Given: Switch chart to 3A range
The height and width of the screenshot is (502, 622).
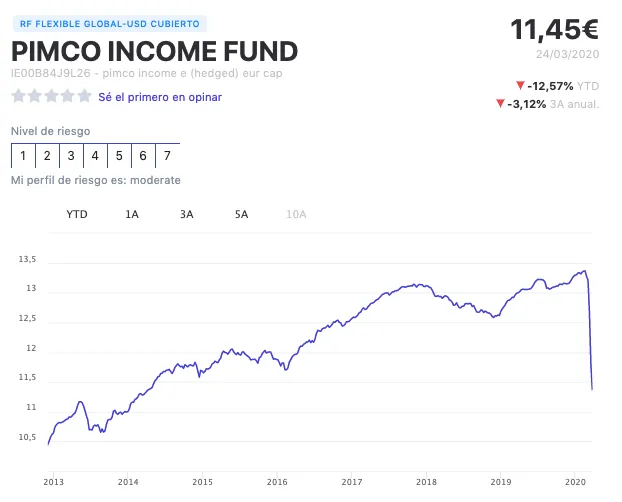Looking at the screenshot, I should click(x=187, y=214).
